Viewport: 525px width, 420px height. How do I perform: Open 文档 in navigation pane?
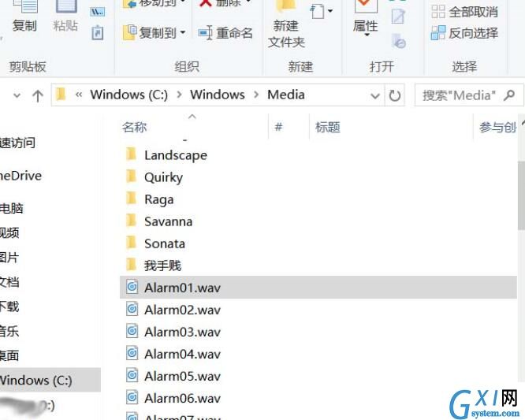tap(9, 282)
